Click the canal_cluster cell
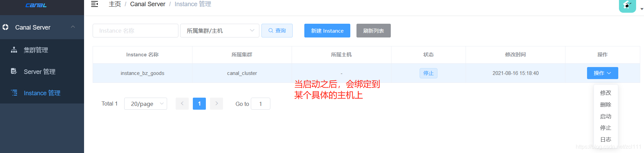Viewport: 644px width, 153px height. (242, 73)
